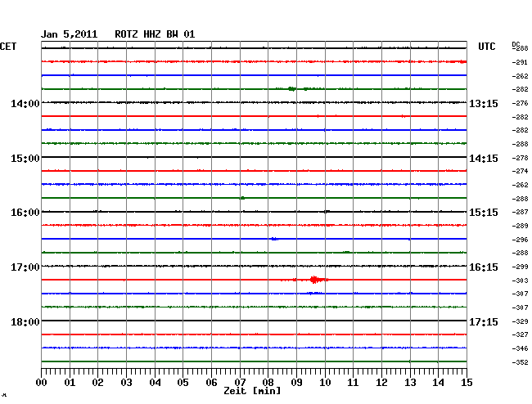This screenshot has width=532, height=404.
Task: Select the 13:15 UTC time label
Action: click(484, 103)
